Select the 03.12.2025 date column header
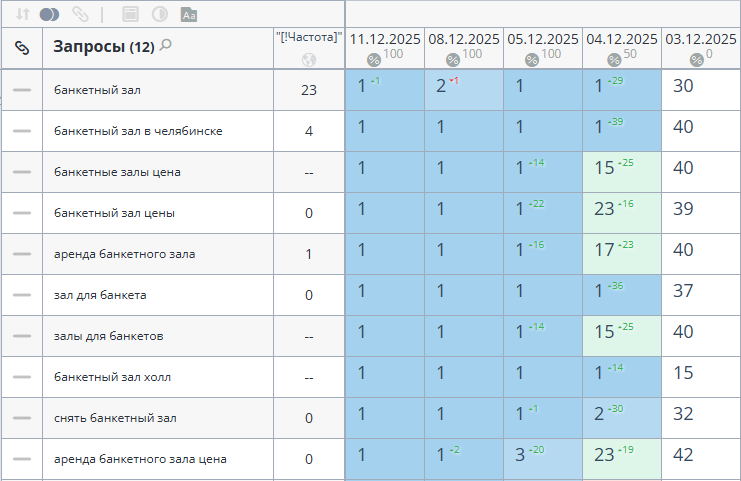The width and height of the screenshot is (741, 481). tap(701, 39)
